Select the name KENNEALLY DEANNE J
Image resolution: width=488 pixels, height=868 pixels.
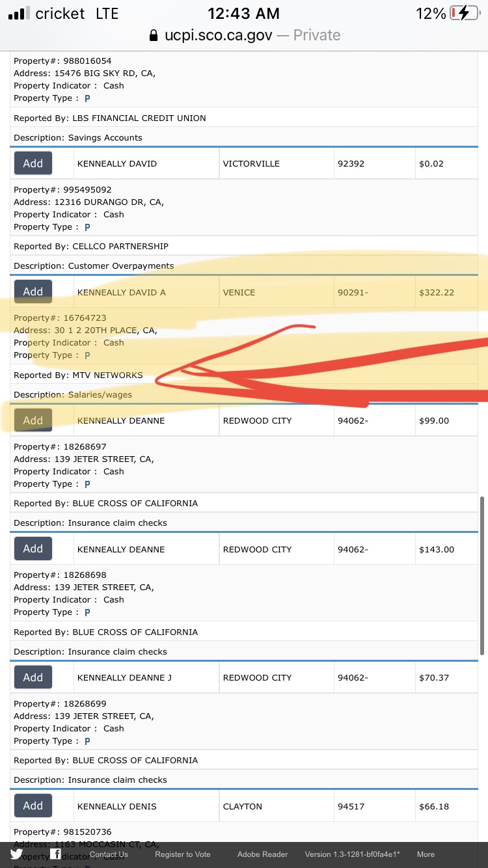[124, 678]
